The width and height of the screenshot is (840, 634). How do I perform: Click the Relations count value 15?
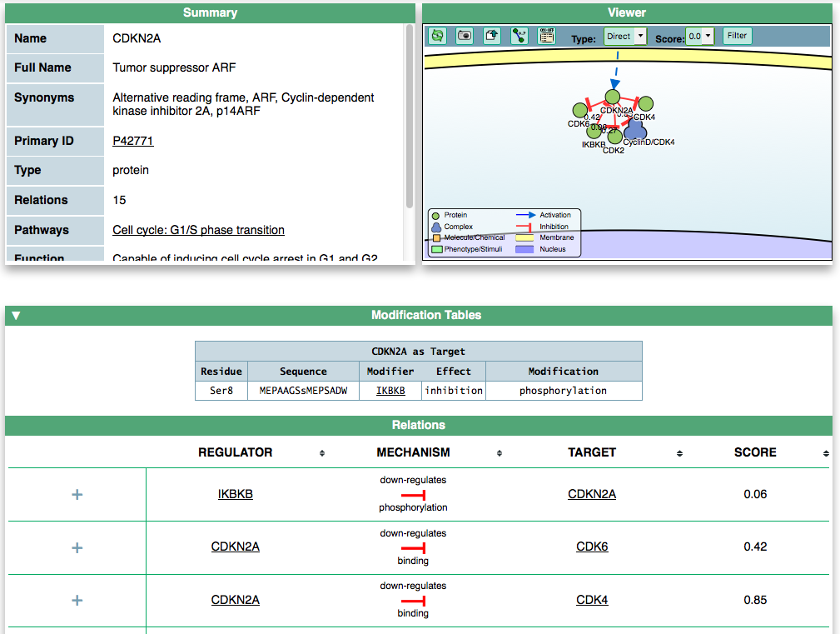119,200
